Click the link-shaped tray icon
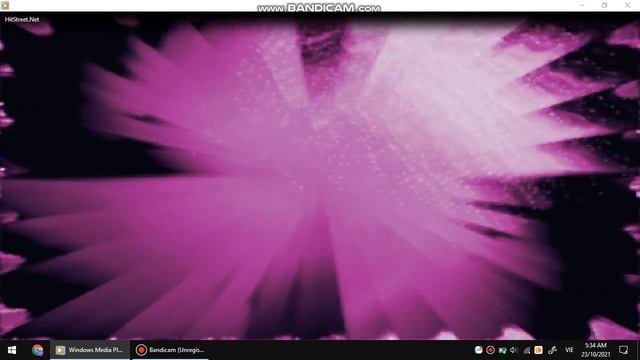Image resolution: width=640 pixels, height=360 pixels. click(552, 350)
